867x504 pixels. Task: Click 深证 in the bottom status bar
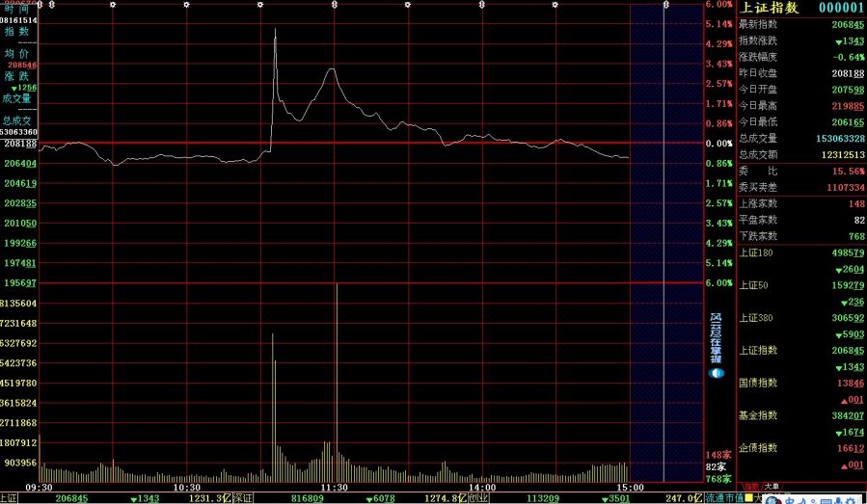click(242, 498)
